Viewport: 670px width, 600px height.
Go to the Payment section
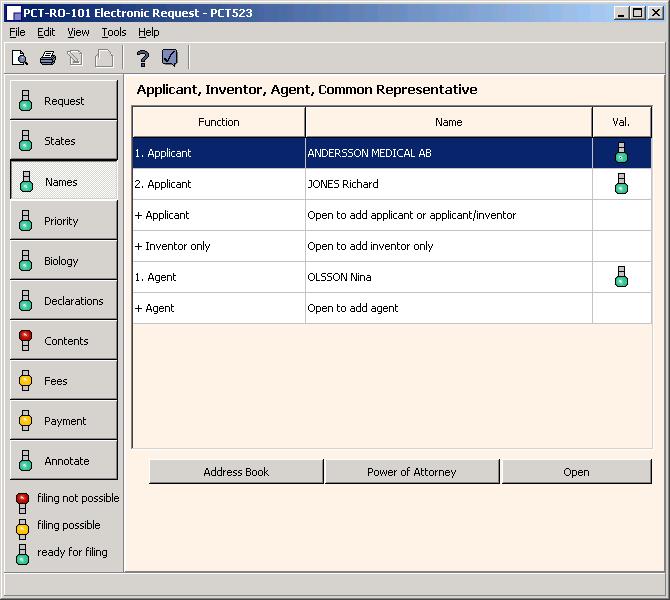coord(64,420)
